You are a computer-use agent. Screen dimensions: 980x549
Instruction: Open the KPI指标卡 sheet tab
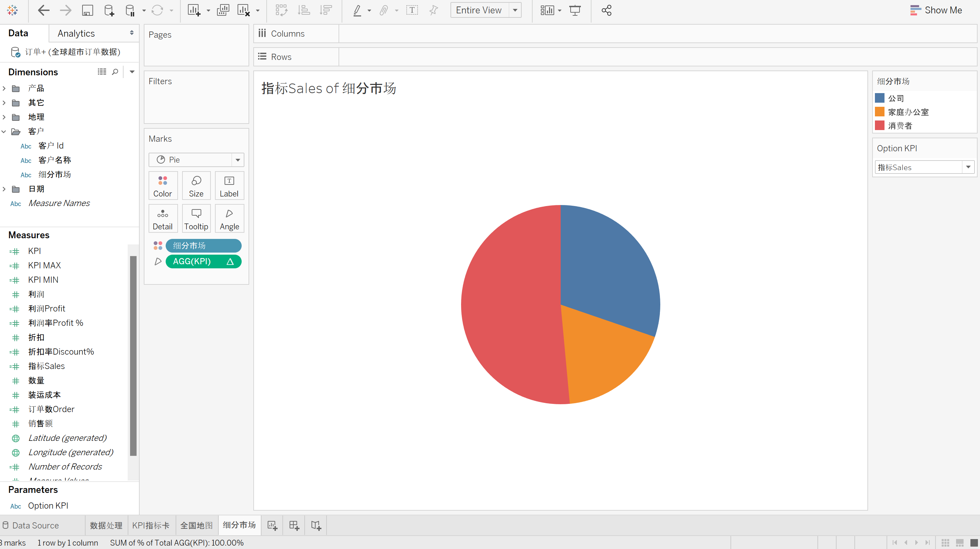click(x=151, y=525)
